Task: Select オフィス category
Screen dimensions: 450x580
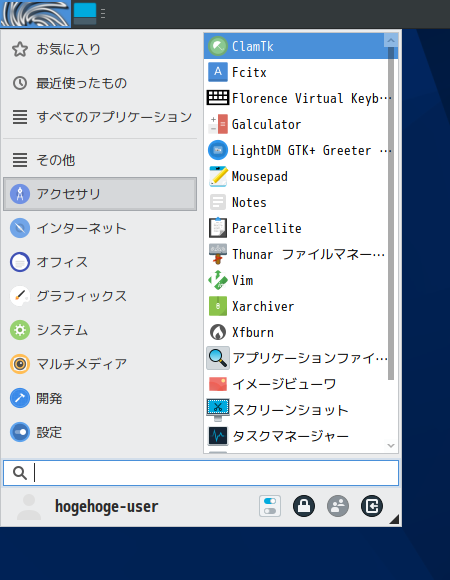Action: point(100,262)
